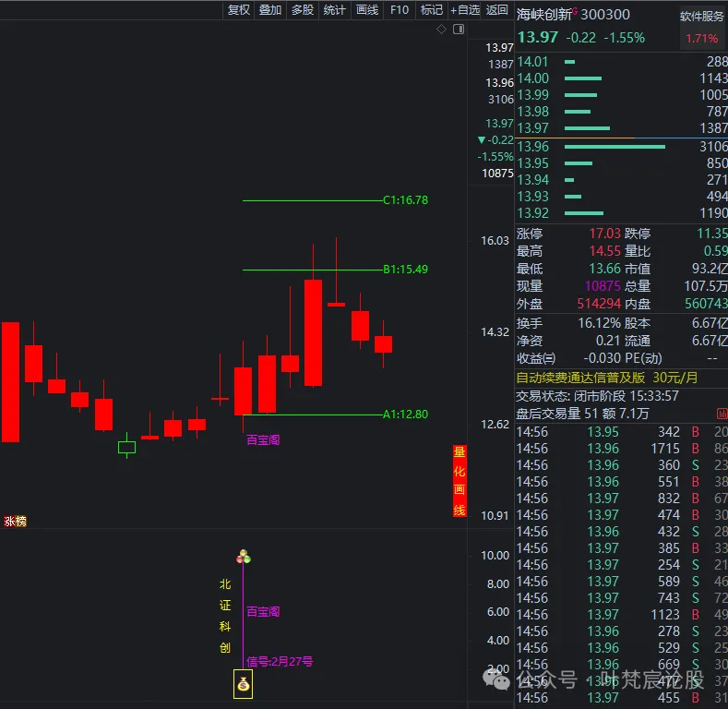Click the red 量化画线 vertical badge

tap(459, 481)
